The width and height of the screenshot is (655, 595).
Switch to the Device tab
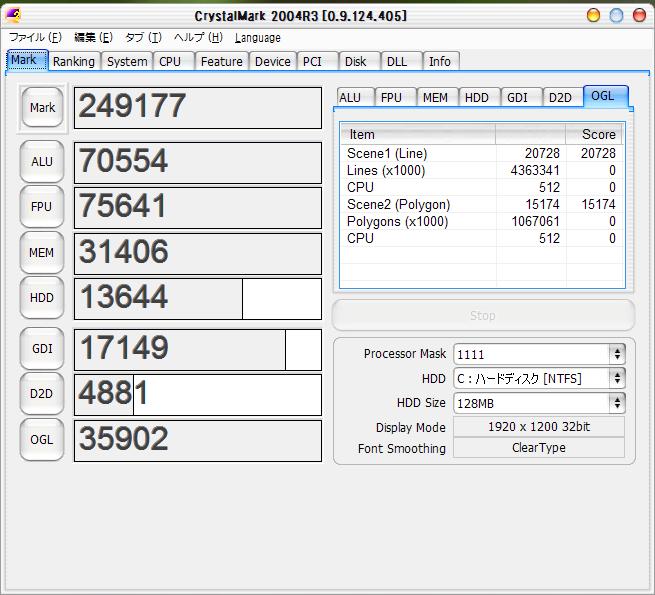coord(272,61)
